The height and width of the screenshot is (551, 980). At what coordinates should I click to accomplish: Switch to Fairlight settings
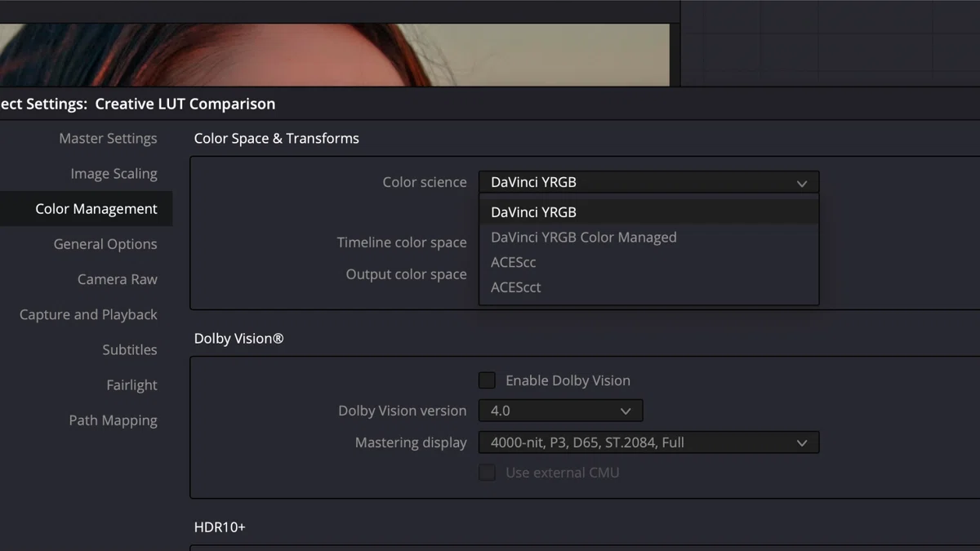point(131,385)
